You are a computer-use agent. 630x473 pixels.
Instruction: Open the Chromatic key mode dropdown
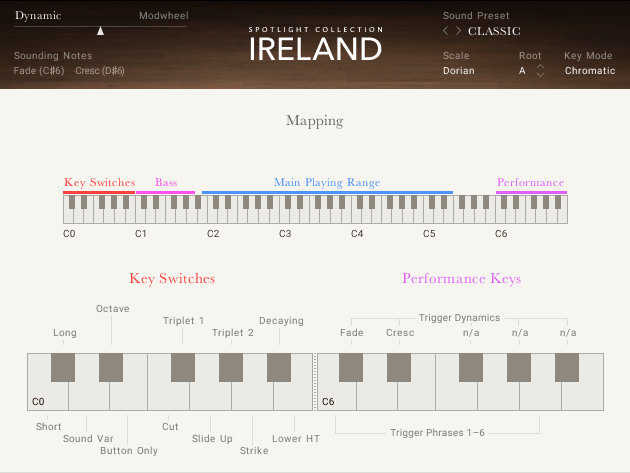click(x=590, y=71)
